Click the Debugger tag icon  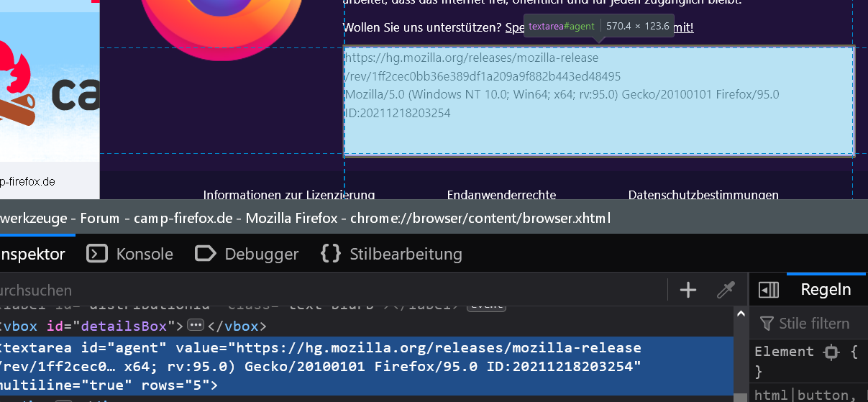click(x=206, y=254)
